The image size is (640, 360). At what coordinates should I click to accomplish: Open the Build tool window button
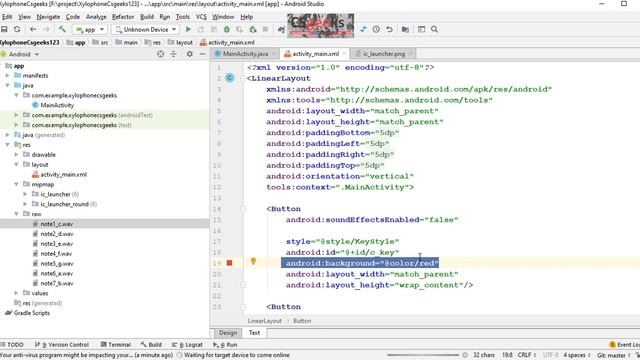click(151, 345)
